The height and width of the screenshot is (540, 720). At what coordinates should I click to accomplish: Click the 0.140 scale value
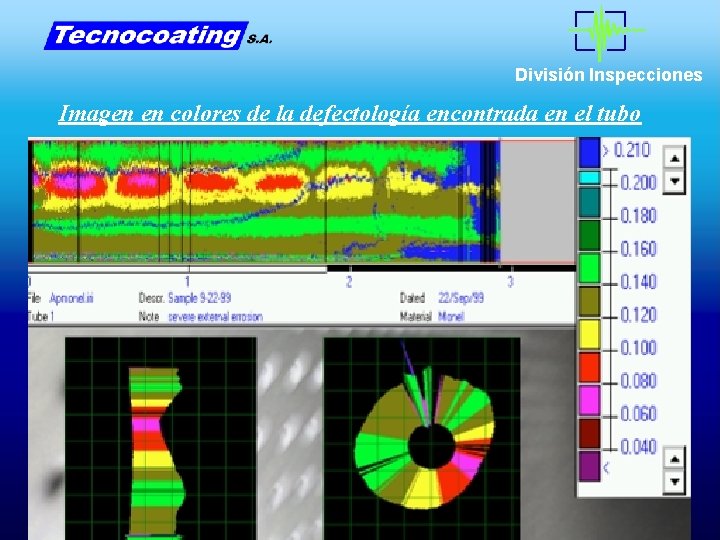coord(638,281)
